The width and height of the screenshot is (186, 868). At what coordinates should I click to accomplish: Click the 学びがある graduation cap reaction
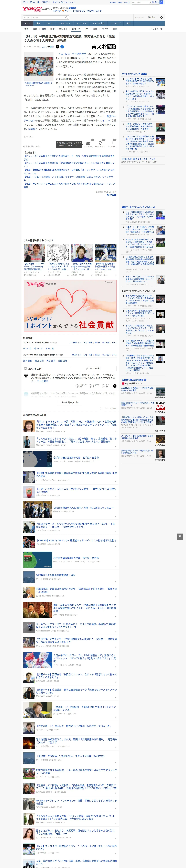tap(89, 144)
